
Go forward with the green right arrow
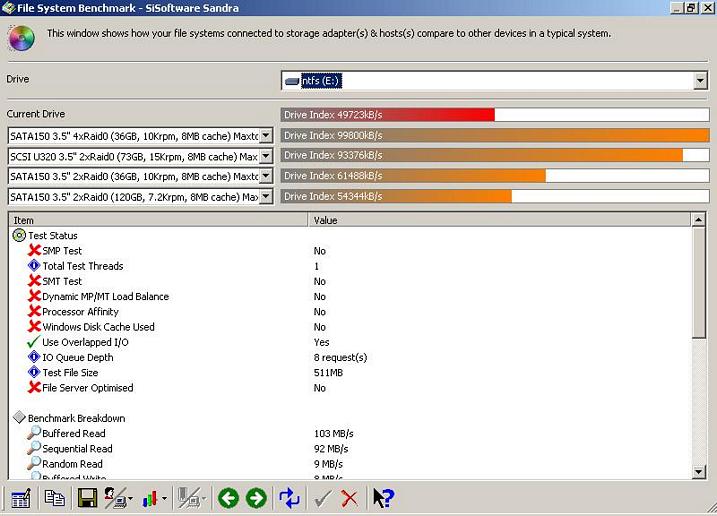256,498
